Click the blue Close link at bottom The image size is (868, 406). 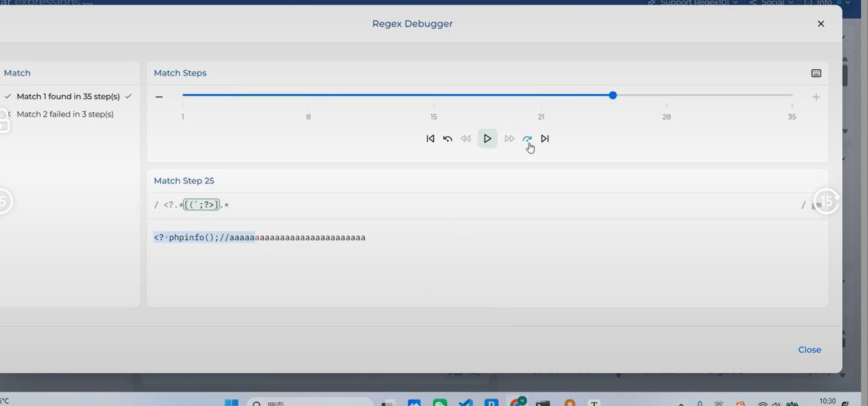(x=810, y=350)
